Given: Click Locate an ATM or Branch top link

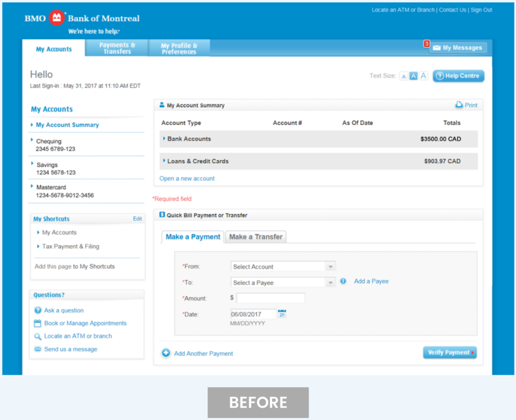Looking at the screenshot, I should click(403, 10).
